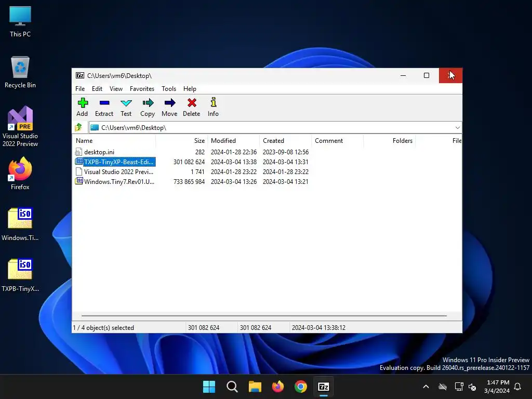Viewport: 532px width, 399px height.
Task: Click the horizontal scrollbar in file list
Action: pos(264,315)
